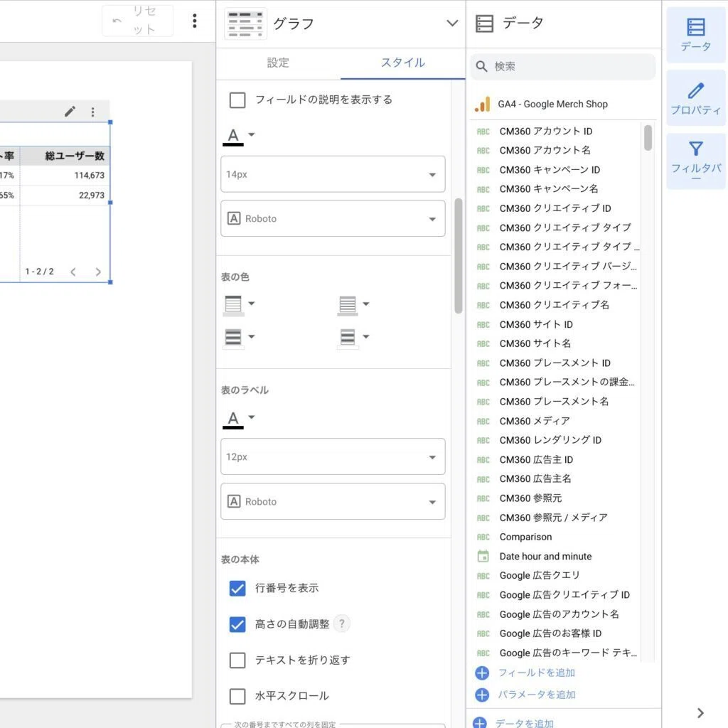Open the first Roboto font dropdown
Screen dimensions: 728x728
pyautogui.click(x=333, y=218)
